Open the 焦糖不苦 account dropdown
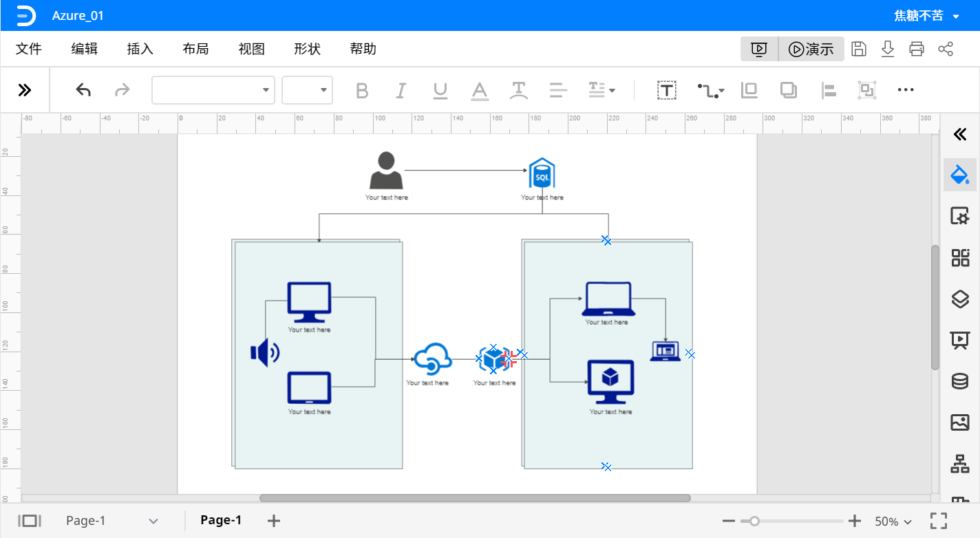 tap(926, 15)
